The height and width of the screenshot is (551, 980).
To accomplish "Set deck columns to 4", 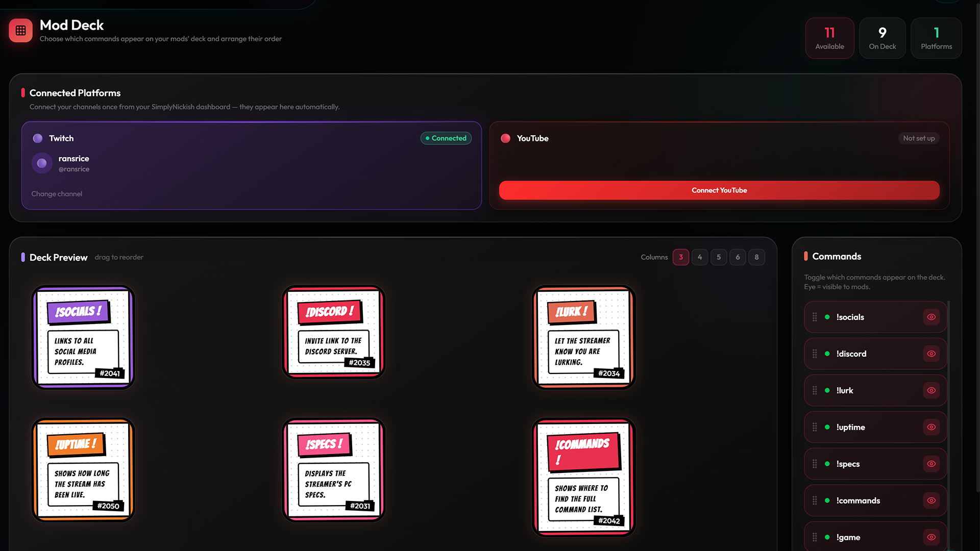I will [x=700, y=257].
